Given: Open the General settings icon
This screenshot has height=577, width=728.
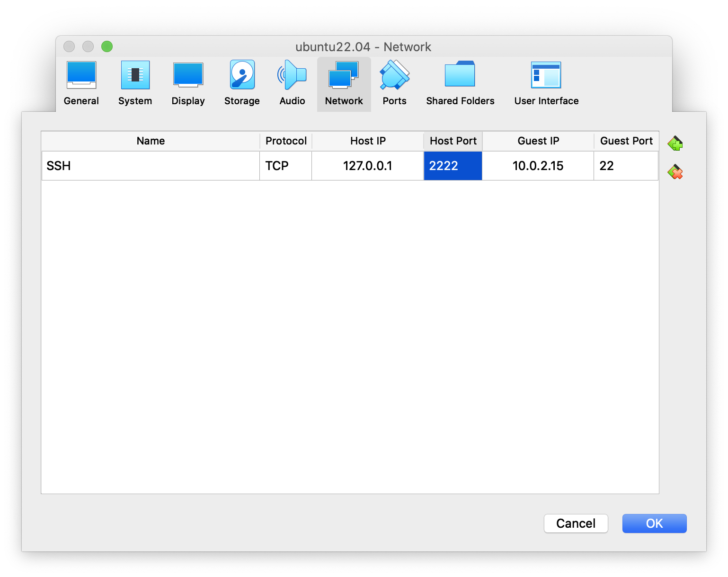Looking at the screenshot, I should click(81, 83).
